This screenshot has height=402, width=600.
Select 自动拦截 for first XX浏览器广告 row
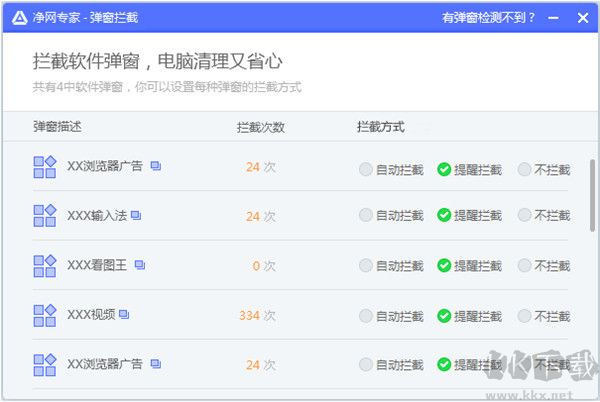(x=366, y=169)
